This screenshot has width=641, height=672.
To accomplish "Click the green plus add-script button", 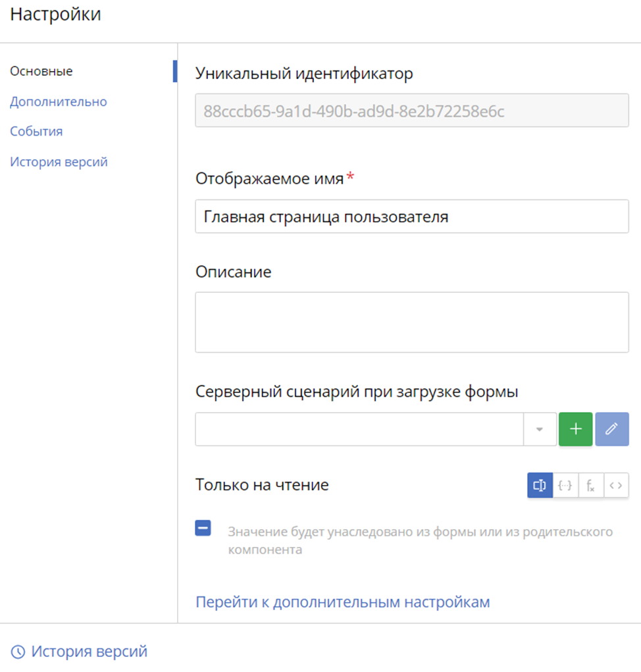I will (575, 429).
